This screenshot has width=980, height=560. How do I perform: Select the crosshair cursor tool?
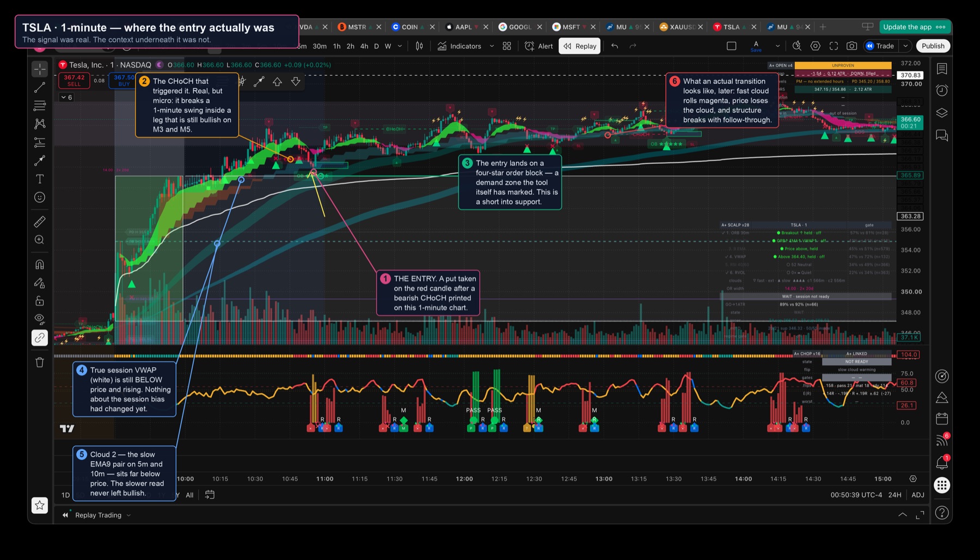pos(40,69)
